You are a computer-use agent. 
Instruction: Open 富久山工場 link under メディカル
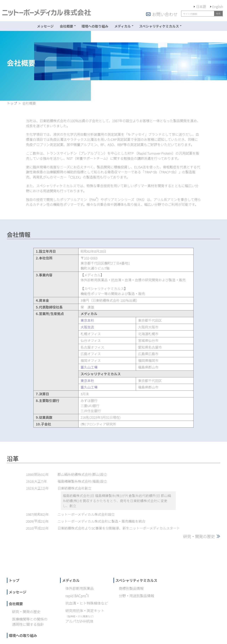click(x=89, y=367)
